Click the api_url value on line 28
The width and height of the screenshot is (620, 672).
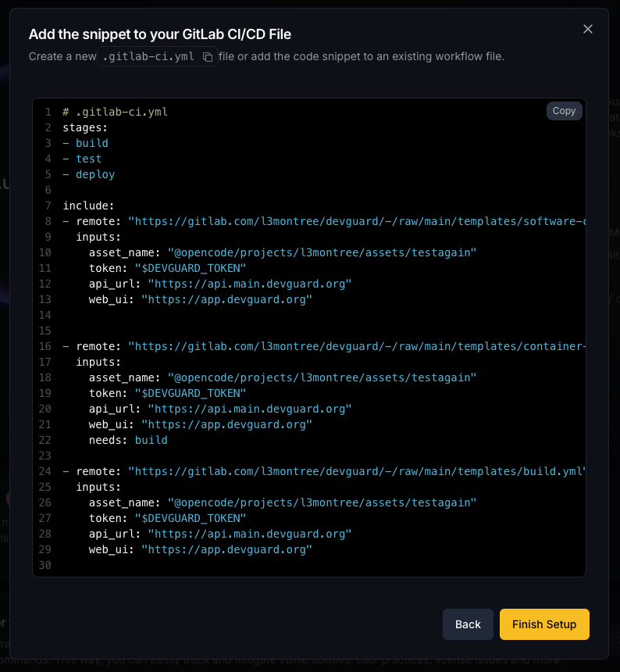pyautogui.click(x=250, y=534)
